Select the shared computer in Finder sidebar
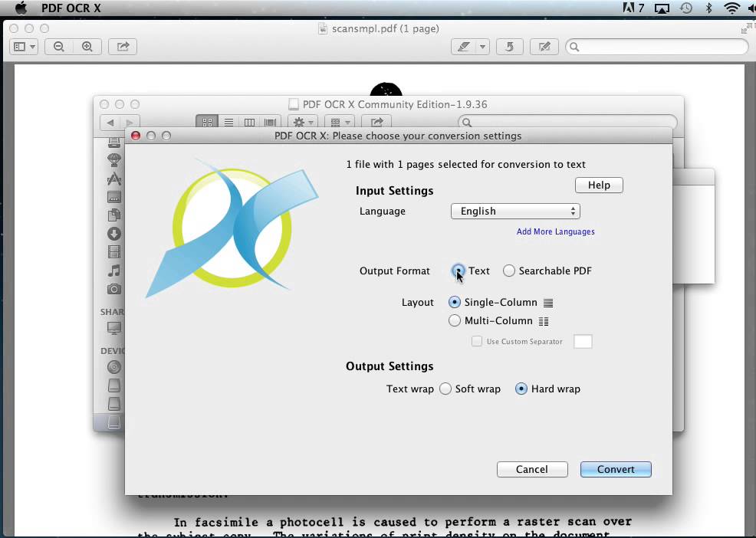The image size is (756, 538). click(x=114, y=328)
